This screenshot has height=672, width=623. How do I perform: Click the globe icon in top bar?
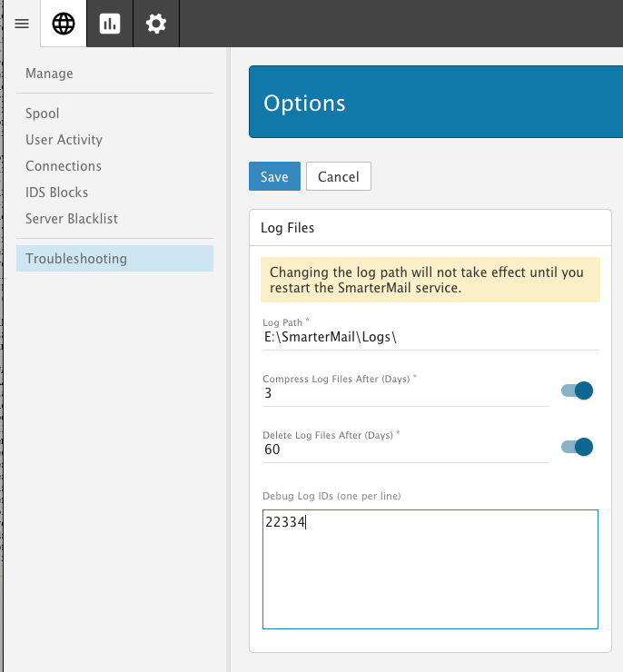[64, 24]
